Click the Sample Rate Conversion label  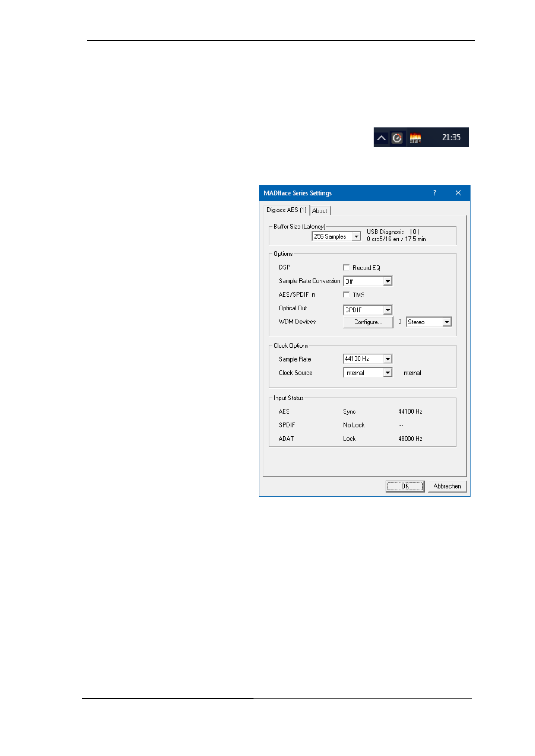(310, 281)
